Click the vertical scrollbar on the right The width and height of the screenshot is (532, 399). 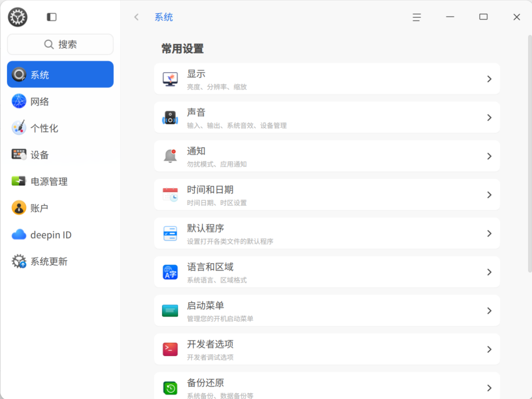(x=530, y=153)
